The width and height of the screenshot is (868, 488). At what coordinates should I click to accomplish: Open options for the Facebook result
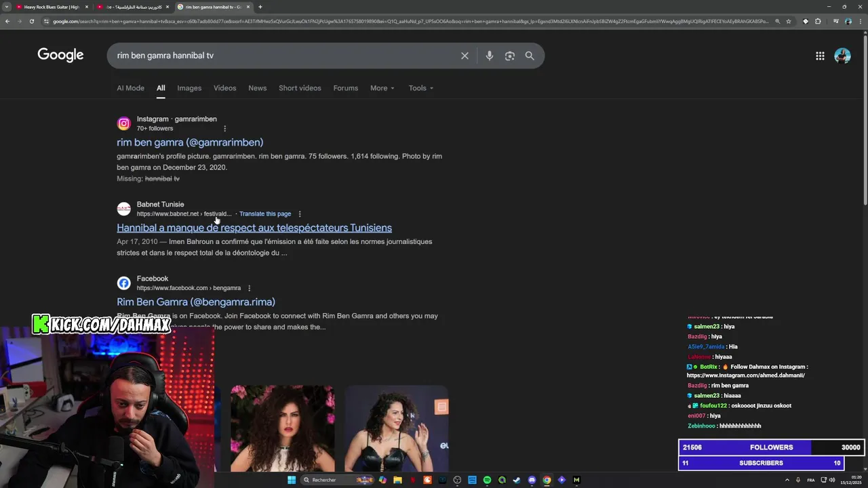[x=249, y=288]
